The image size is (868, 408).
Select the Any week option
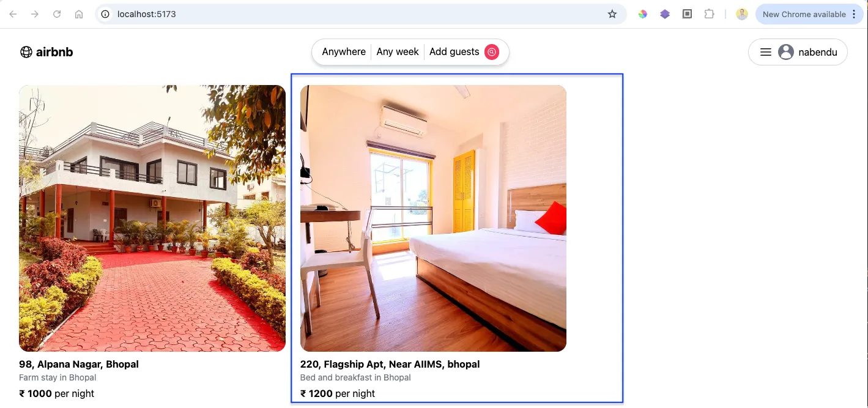(x=398, y=52)
